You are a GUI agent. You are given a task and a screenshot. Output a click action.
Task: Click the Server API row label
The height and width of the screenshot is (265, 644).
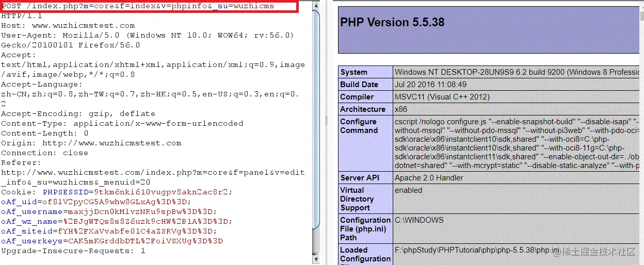(x=361, y=178)
